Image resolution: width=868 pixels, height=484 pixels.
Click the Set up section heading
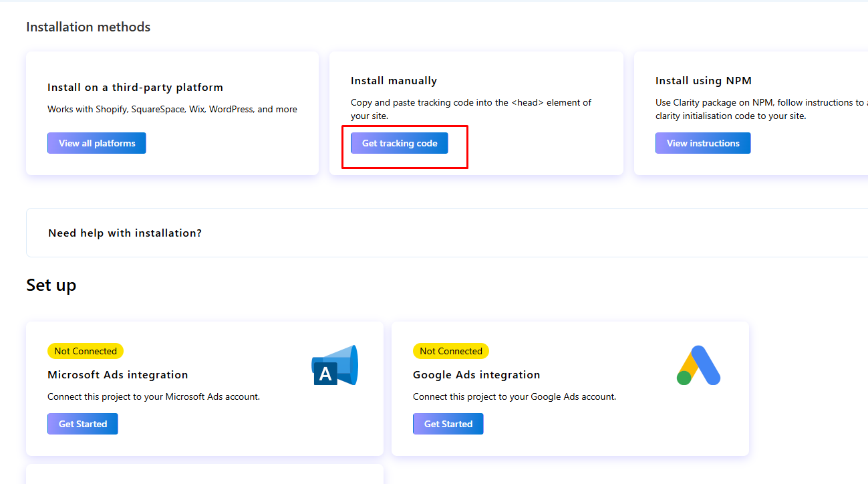click(51, 285)
